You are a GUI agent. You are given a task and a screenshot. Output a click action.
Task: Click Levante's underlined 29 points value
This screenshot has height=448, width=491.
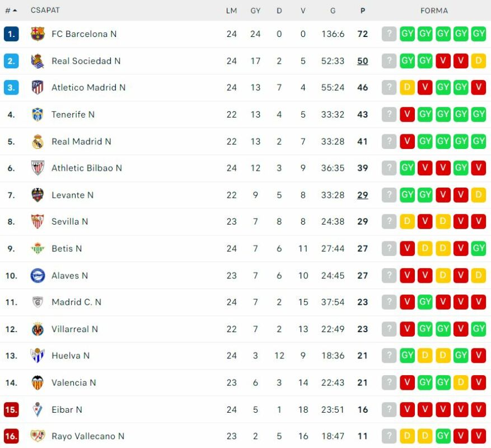tap(363, 195)
